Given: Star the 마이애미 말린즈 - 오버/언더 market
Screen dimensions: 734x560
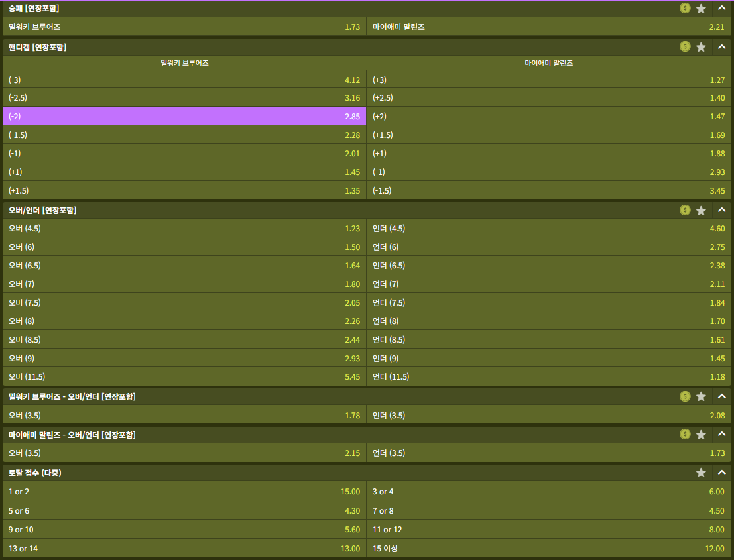Looking at the screenshot, I should [x=701, y=435].
